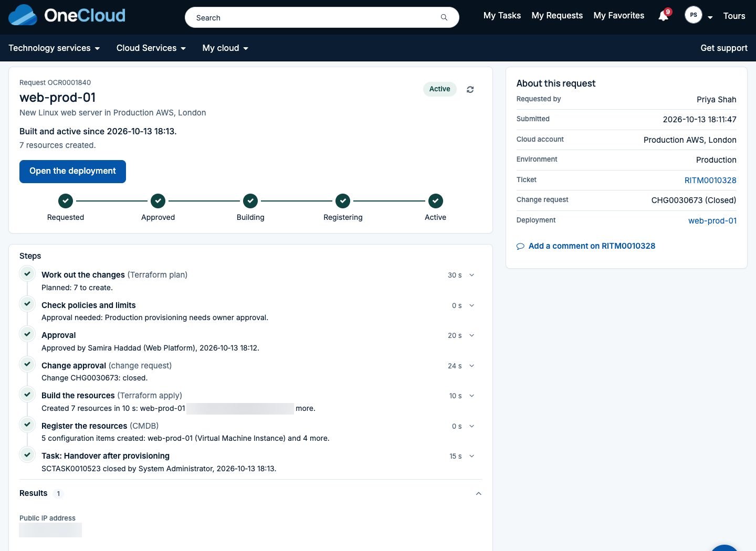This screenshot has height=551, width=756.
Task: Click the PS user avatar
Action: tap(694, 15)
